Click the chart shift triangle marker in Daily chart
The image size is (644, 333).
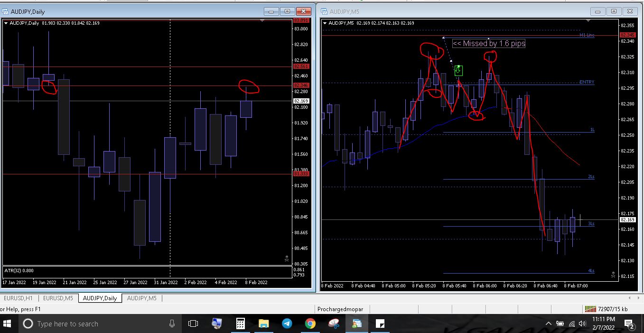tap(263, 21)
